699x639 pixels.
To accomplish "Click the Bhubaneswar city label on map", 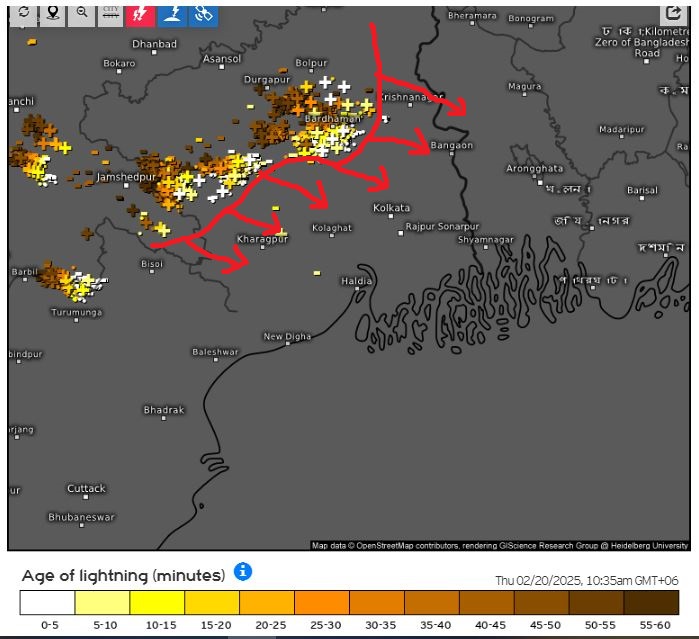I will pos(82,517).
